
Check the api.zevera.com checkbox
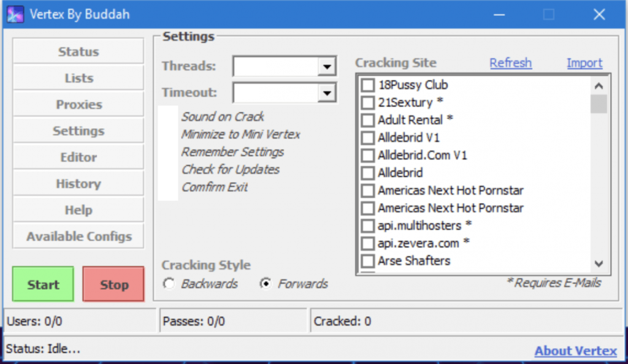pos(367,243)
